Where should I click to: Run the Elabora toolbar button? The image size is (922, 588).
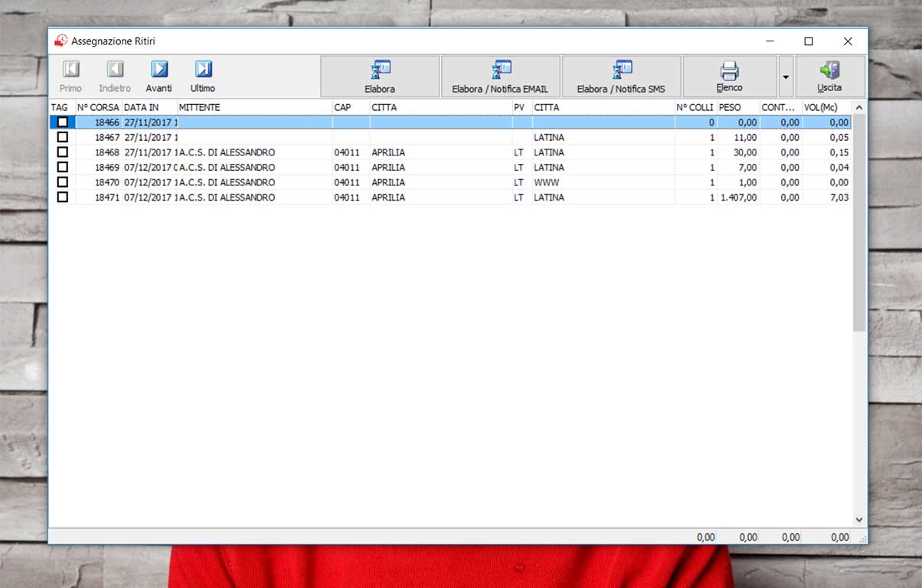(380, 77)
